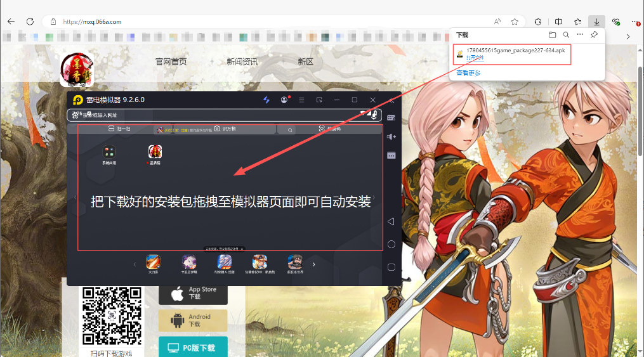This screenshot has width=644, height=357.
Task: Click the emulator search or URL field
Action: pos(224,115)
